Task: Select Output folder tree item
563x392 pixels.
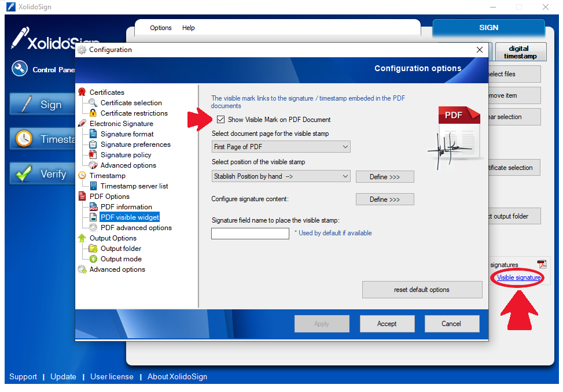Action: pos(121,248)
